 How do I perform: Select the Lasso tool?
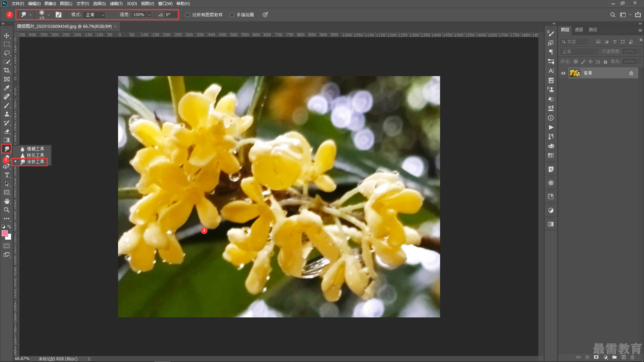pos(7,53)
